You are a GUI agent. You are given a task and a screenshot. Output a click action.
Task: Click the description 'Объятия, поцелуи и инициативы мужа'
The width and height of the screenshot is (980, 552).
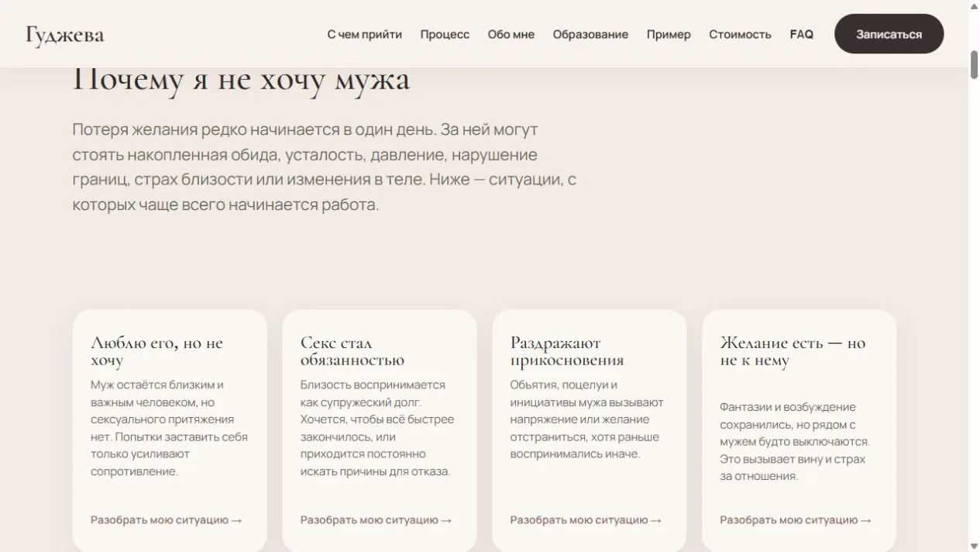[x=586, y=419]
